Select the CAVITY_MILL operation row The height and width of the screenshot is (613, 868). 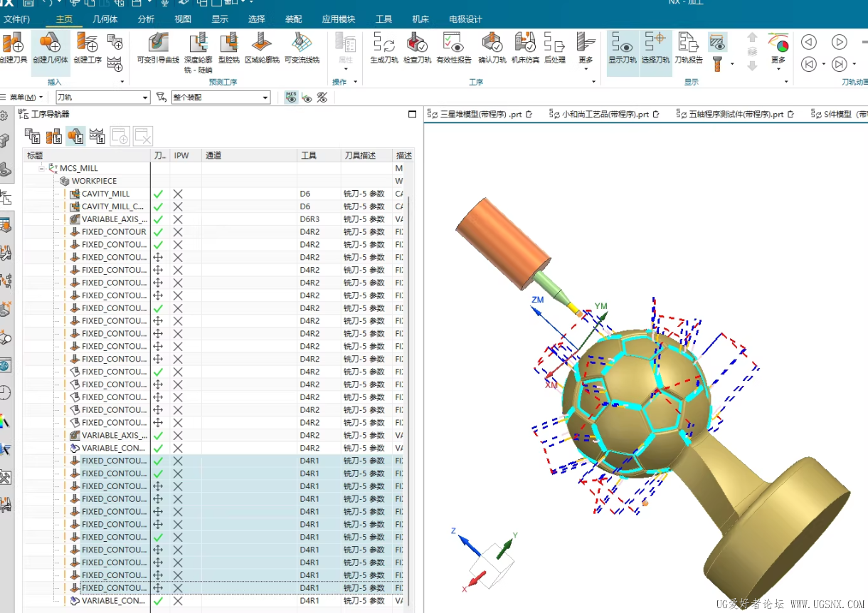[105, 194]
